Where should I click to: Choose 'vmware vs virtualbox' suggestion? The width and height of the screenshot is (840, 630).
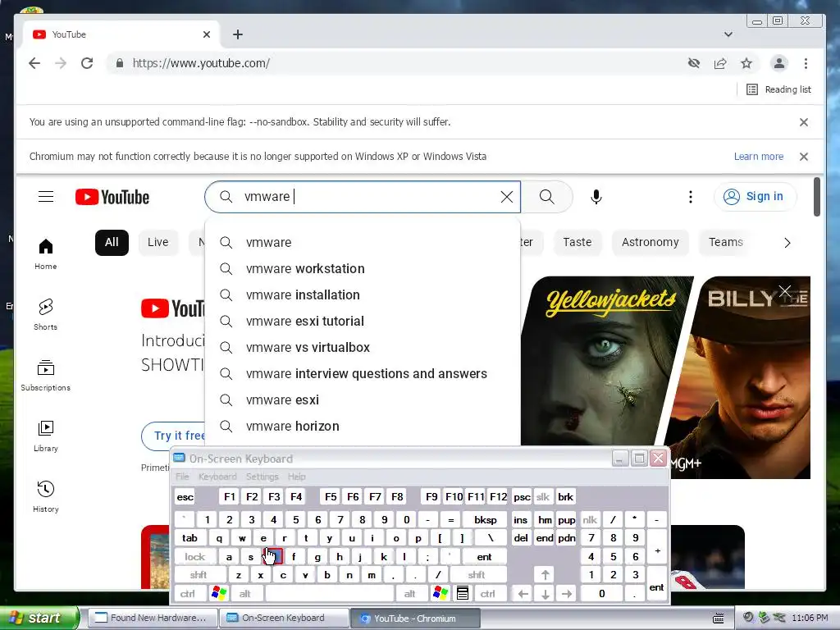point(363,347)
